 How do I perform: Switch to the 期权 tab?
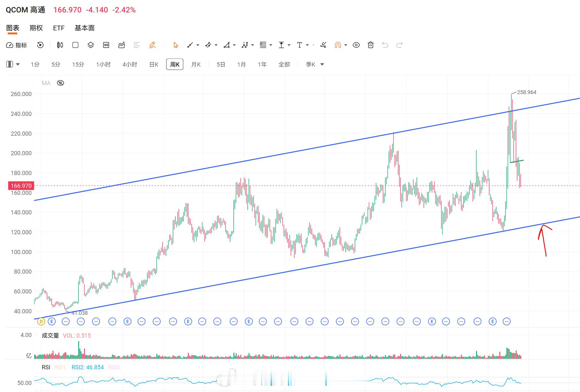[36, 28]
